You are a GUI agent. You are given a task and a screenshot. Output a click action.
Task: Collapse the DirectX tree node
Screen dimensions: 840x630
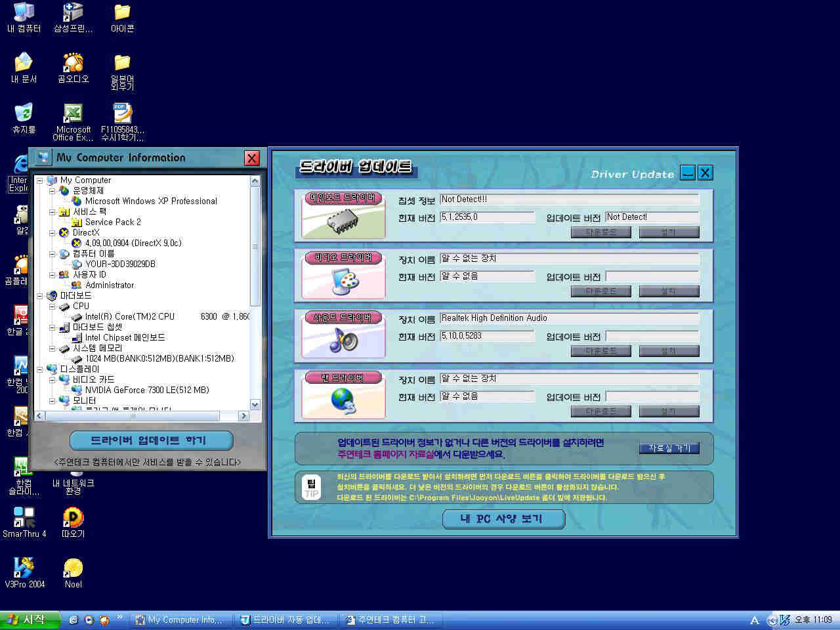tap(52, 232)
